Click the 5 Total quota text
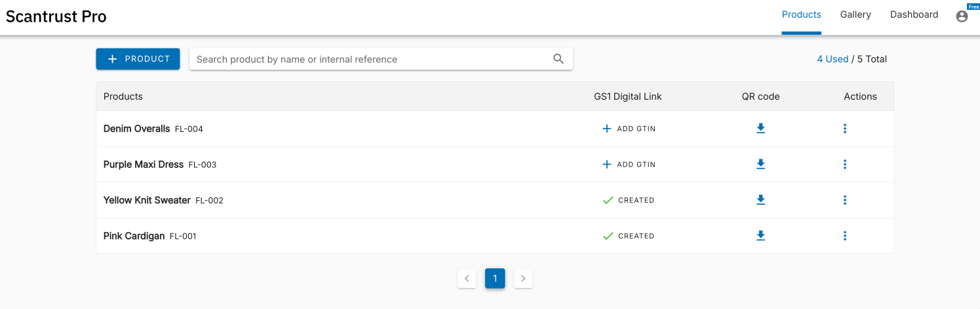This screenshot has width=980, height=309. click(872, 59)
